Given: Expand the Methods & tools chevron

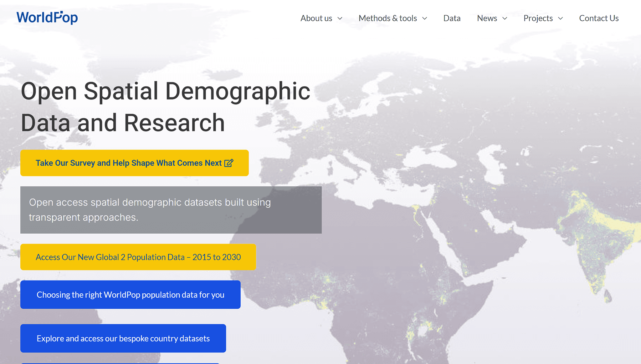Looking at the screenshot, I should (425, 18).
